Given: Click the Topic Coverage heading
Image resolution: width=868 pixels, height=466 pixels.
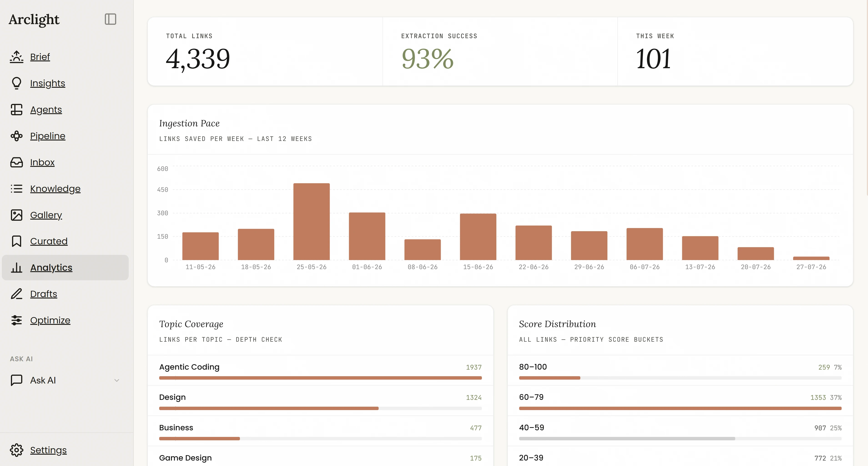Looking at the screenshot, I should [191, 324].
